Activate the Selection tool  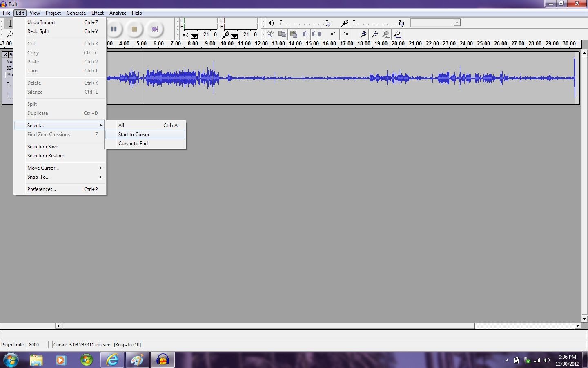(9, 23)
